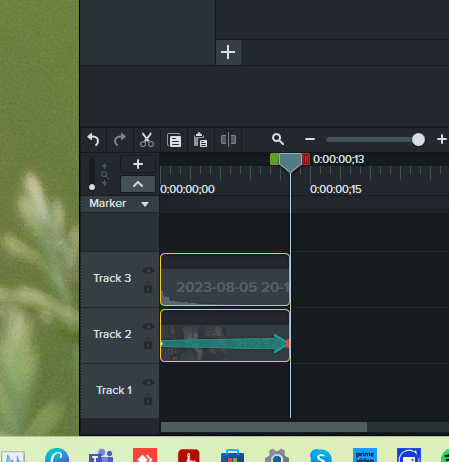Adjust the timeline zoom slider
This screenshot has height=462, width=449.
click(x=418, y=139)
